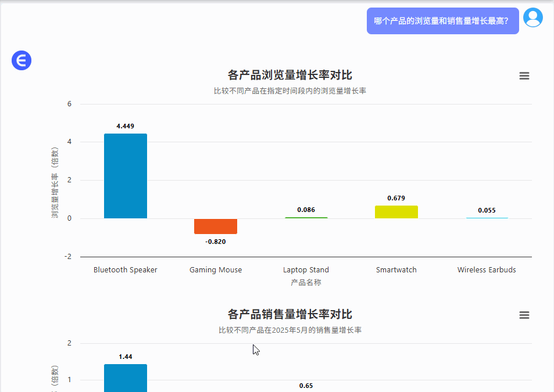Click the assistant bot avatar icon

(22, 60)
